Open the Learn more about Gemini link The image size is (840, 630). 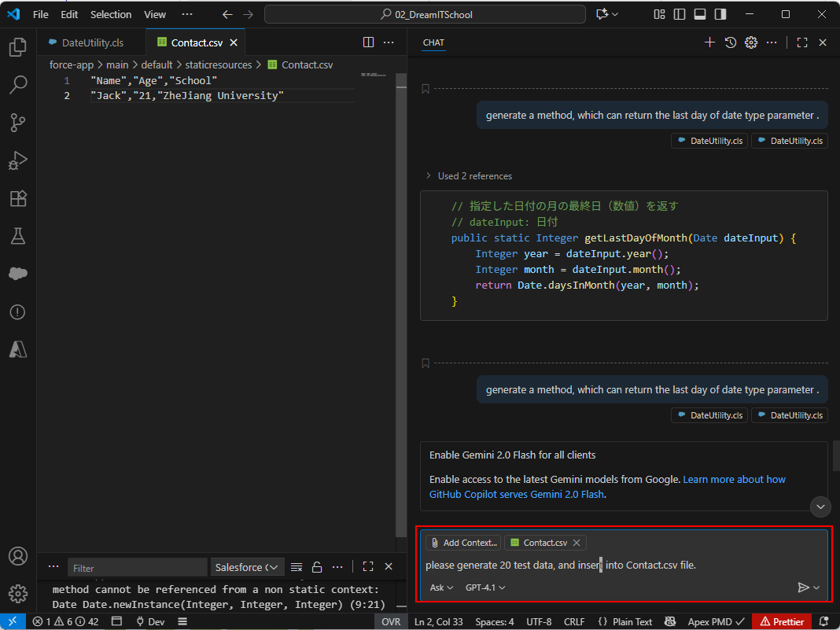[734, 479]
